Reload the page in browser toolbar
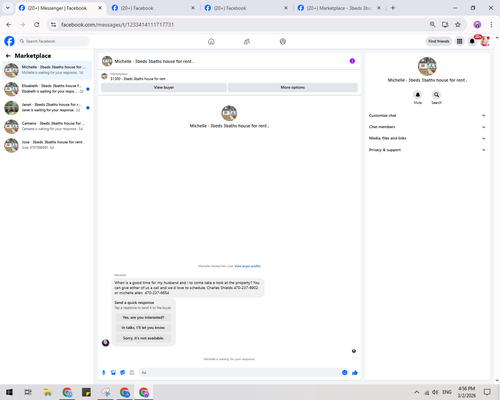Image resolution: width=500 pixels, height=400 pixels. click(37, 24)
